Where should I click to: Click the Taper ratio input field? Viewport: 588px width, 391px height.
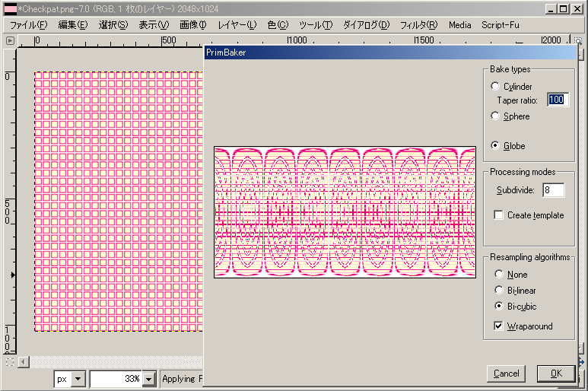(558, 100)
